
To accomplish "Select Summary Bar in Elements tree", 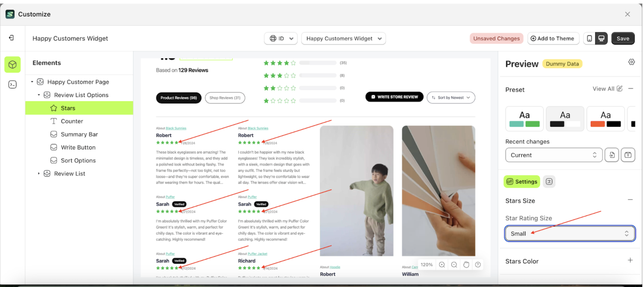I will 79,134.
